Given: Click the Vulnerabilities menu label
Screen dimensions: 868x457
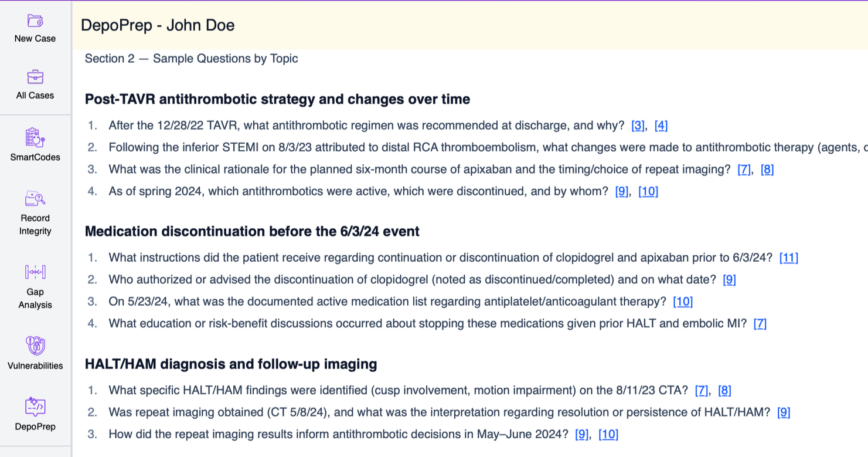Looking at the screenshot, I should [35, 365].
